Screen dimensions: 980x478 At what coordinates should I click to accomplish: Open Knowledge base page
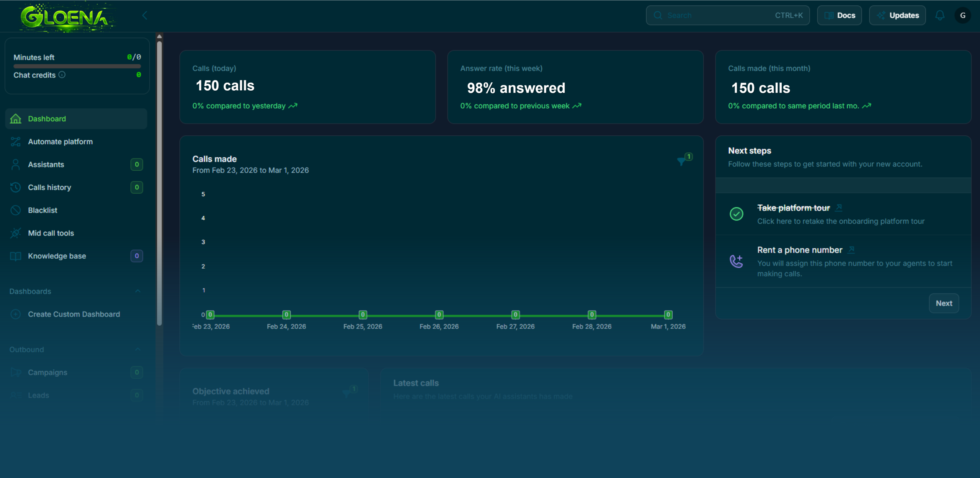(57, 256)
